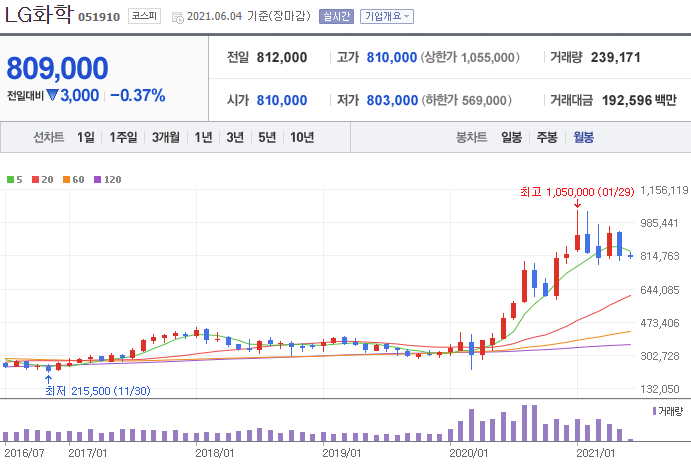This screenshot has height=475, width=691.
Task: Click the 시가 value 810,000
Action: [x=282, y=100]
